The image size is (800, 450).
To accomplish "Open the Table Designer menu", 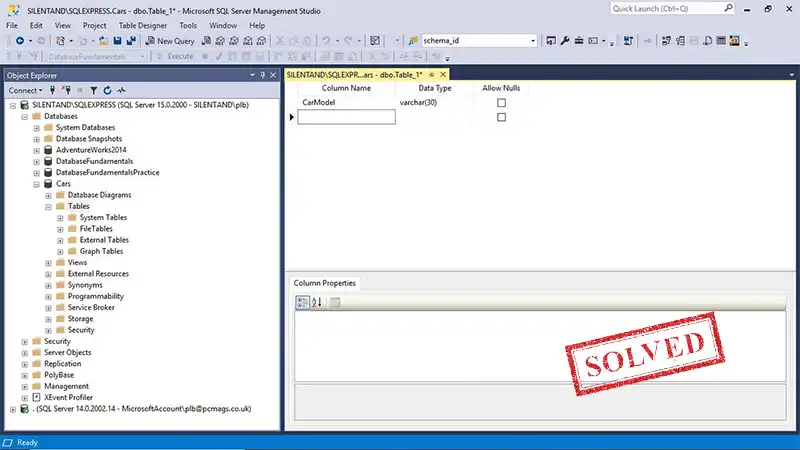I will tap(143, 25).
